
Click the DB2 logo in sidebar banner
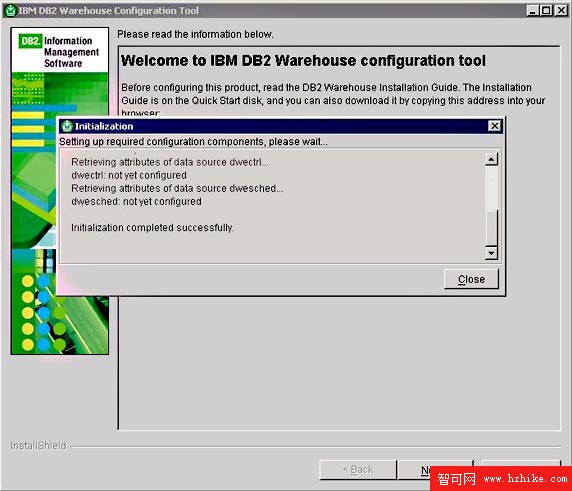(30, 41)
